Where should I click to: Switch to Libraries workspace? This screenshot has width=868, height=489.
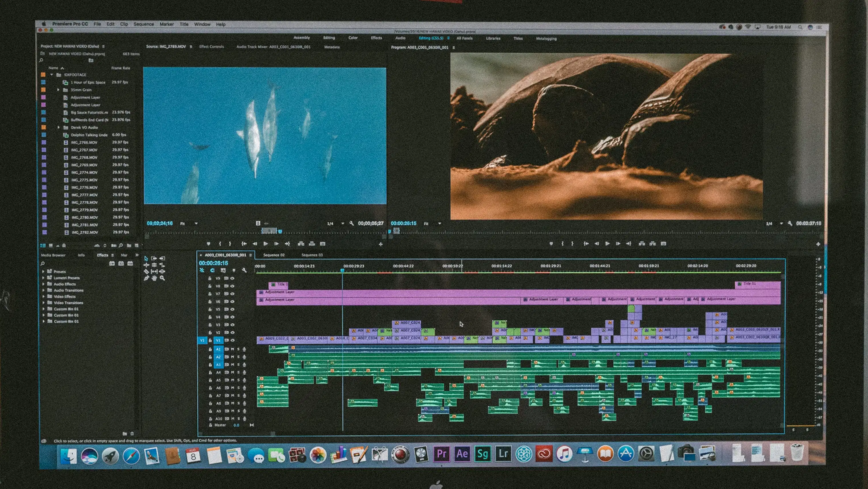[493, 38]
